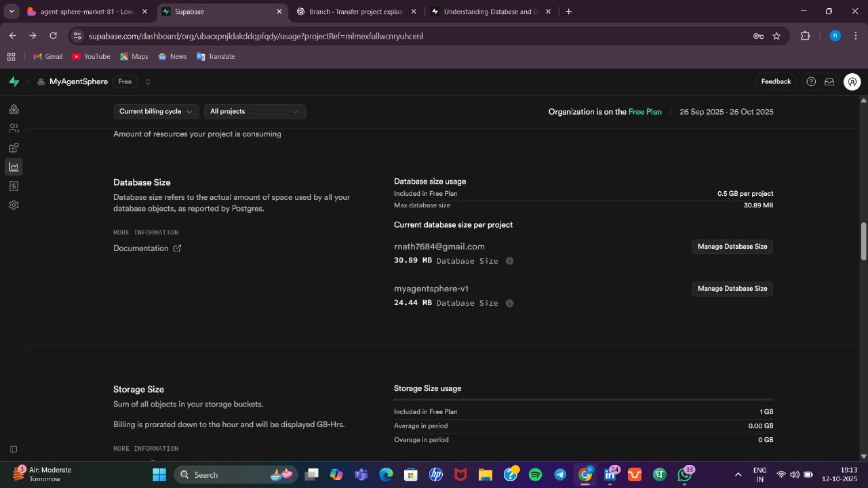The width and height of the screenshot is (868, 488).
Task: Click the 24.44 MB value
Action: (413, 303)
